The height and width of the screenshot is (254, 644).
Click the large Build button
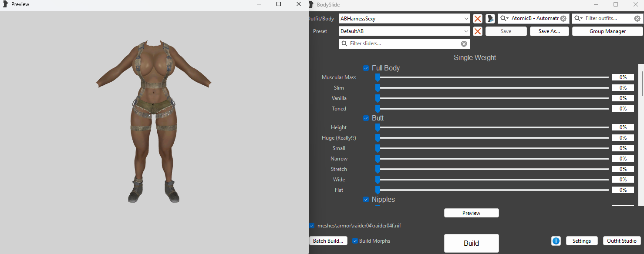[x=471, y=243]
